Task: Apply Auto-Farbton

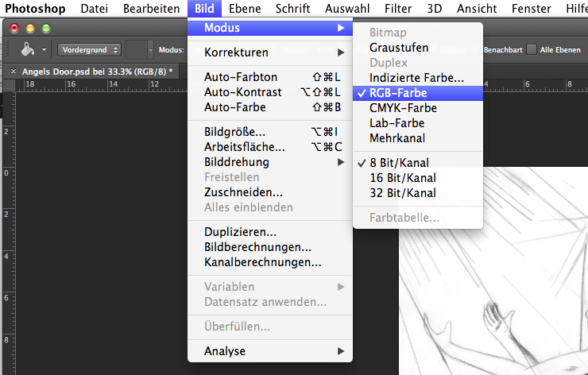Action: pos(270,77)
